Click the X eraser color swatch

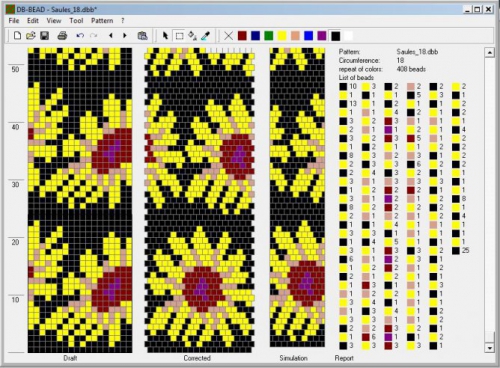coord(228,36)
